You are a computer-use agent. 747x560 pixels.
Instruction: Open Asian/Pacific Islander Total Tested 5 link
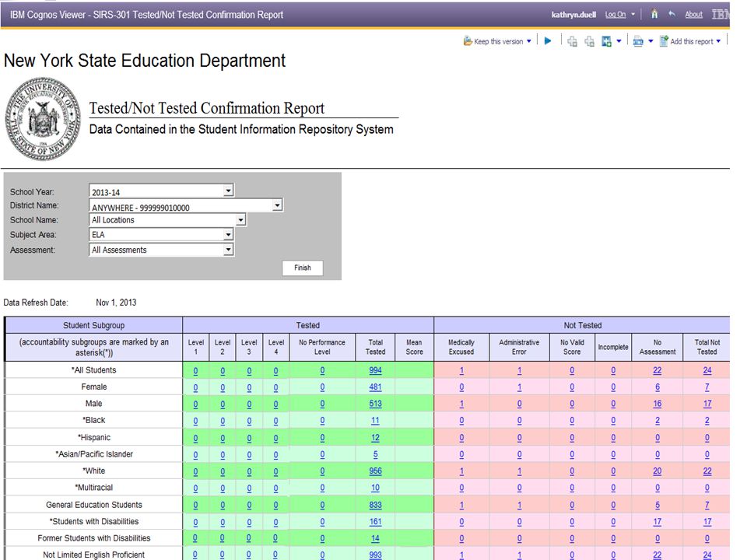pyautogui.click(x=375, y=454)
